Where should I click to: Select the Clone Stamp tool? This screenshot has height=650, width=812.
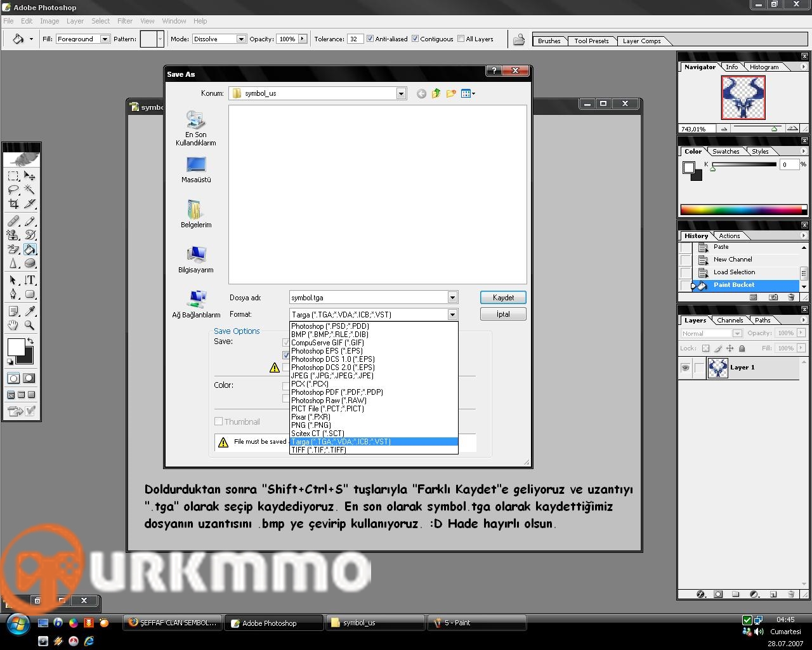13,235
